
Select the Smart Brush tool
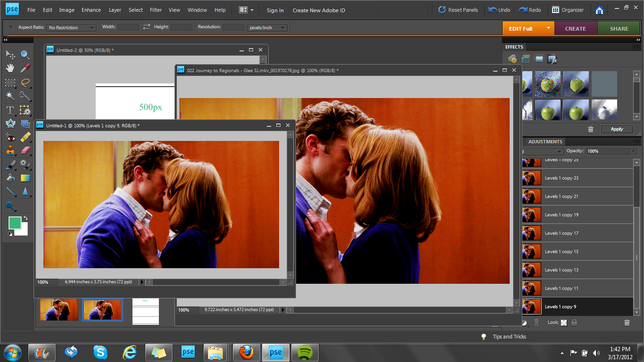coord(25,165)
